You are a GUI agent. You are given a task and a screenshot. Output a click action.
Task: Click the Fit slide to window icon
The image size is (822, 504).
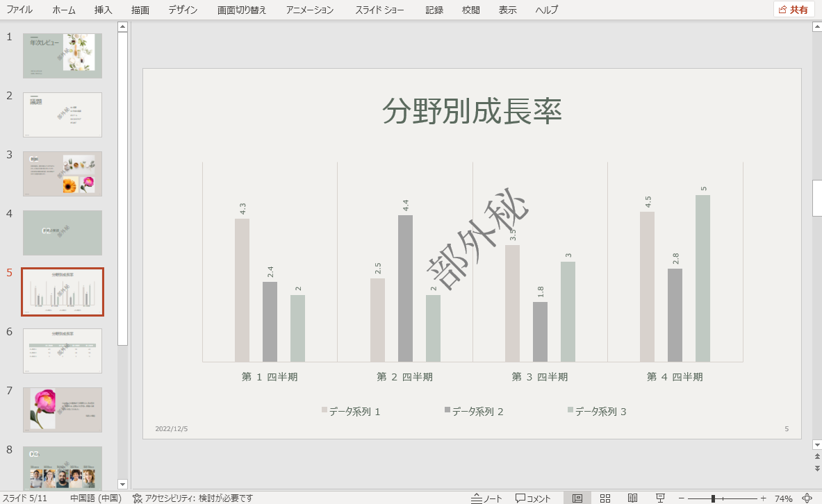pyautogui.click(x=805, y=497)
